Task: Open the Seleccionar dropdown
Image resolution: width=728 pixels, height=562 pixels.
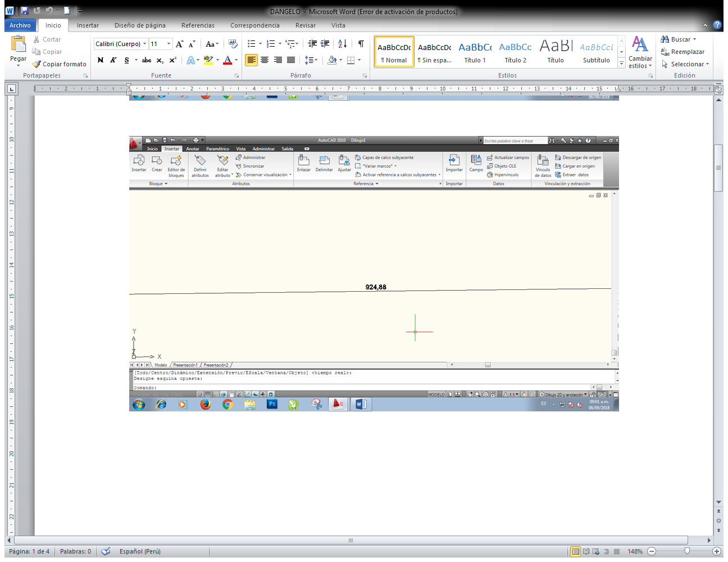Action: (x=685, y=64)
